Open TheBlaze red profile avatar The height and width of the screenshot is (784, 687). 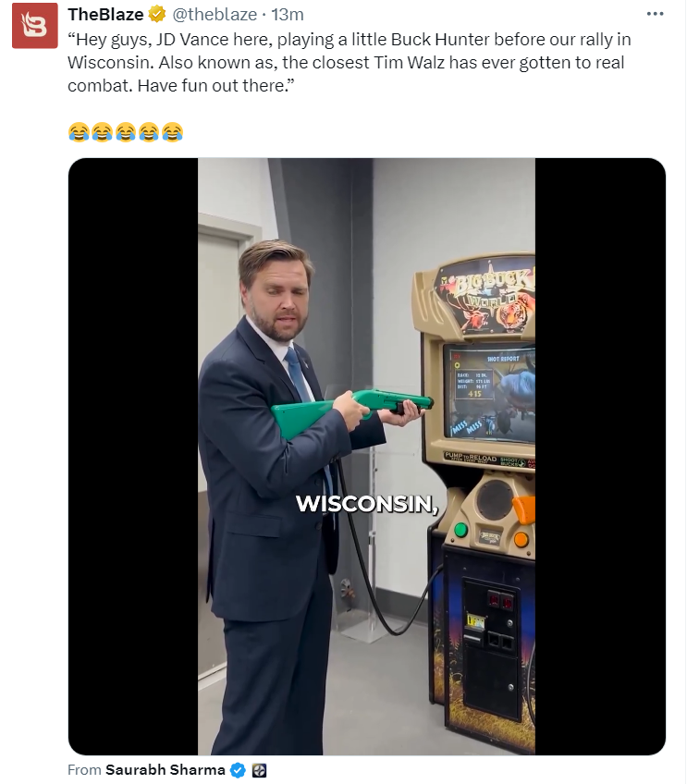(x=35, y=27)
